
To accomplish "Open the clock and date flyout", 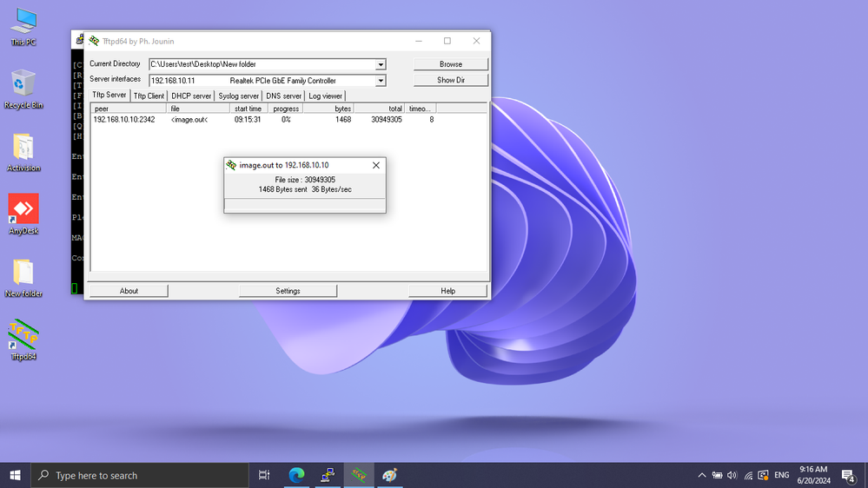I will point(814,475).
